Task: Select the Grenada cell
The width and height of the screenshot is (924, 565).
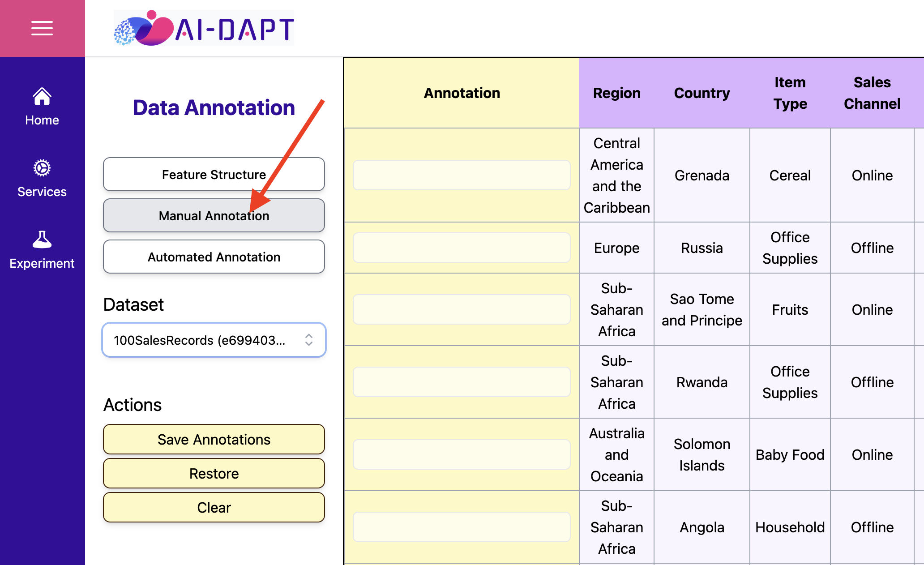Action: pos(702,175)
